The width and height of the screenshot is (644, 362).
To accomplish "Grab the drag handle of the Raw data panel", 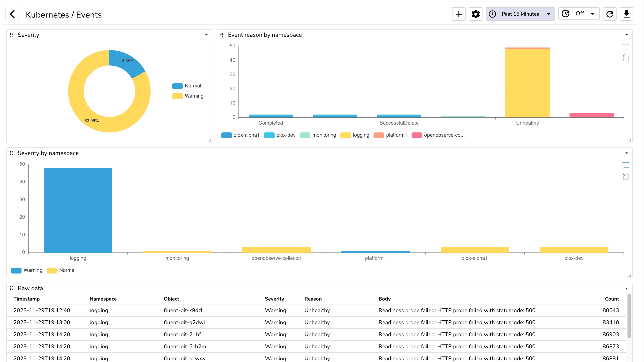I will (11, 288).
